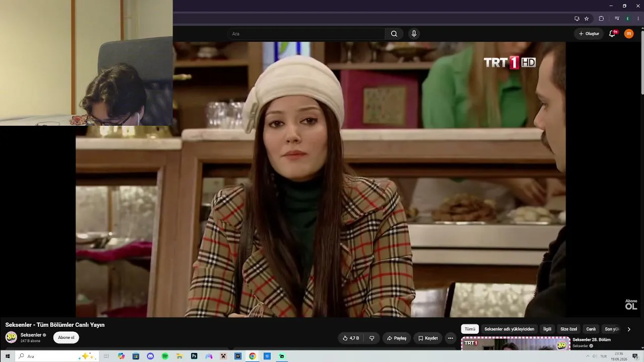Select the İlgili filter chip

tap(547, 329)
